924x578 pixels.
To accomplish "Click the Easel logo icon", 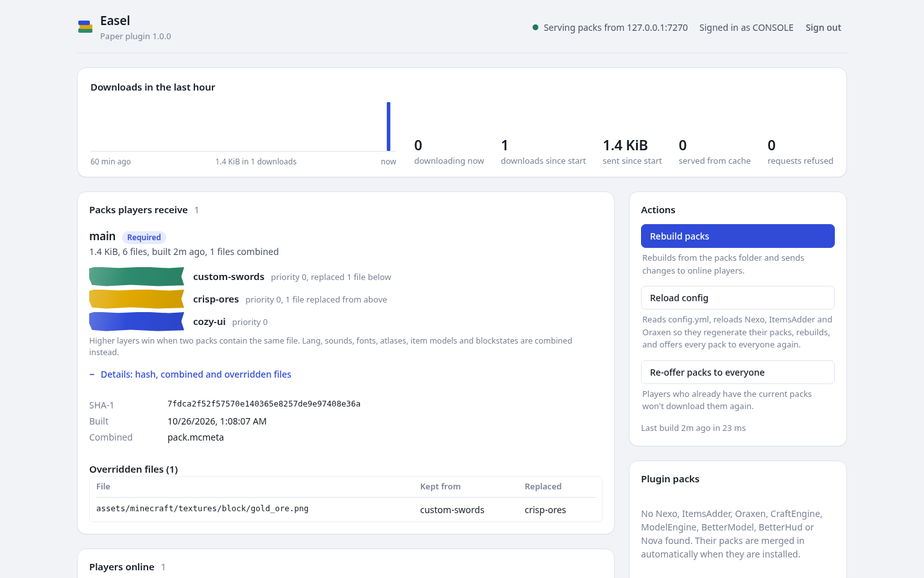I will click(85, 27).
